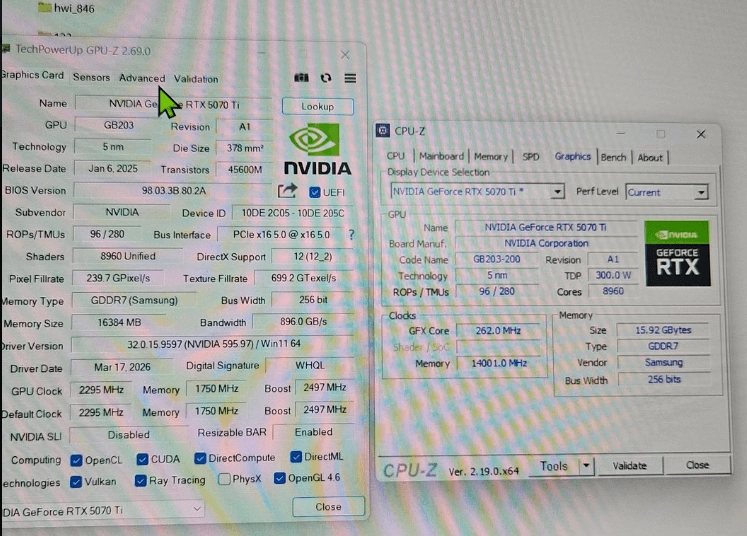Click the CPU-Z Code Name GB203-200 value
Viewport: 747px width, 536px height.
pyautogui.click(x=496, y=259)
